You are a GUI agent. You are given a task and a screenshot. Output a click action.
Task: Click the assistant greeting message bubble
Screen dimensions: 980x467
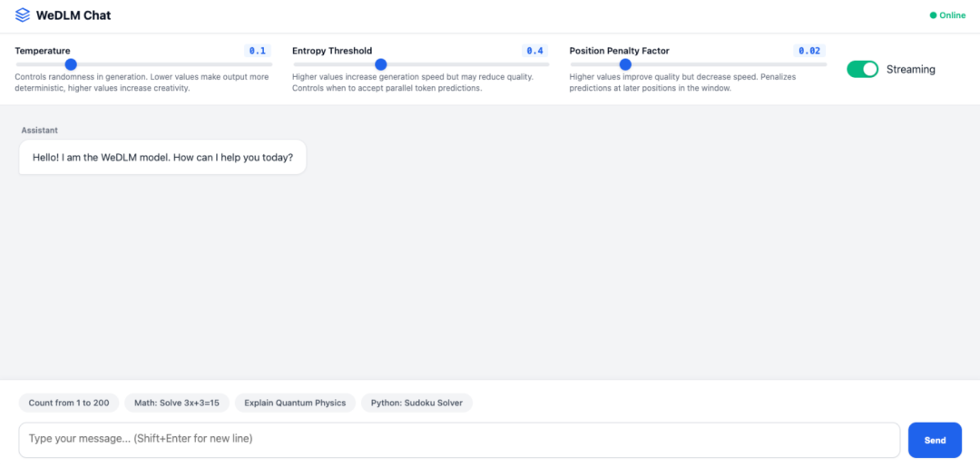pyautogui.click(x=162, y=158)
